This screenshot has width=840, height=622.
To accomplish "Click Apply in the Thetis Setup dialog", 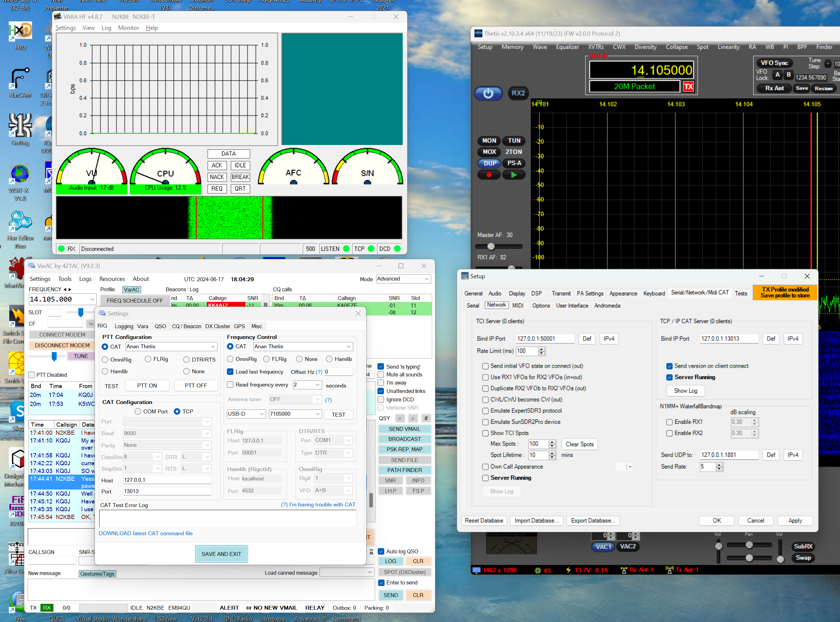I will 795,521.
